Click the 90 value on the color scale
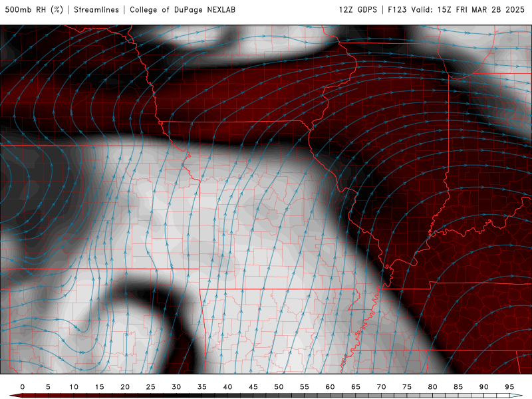Screen dimensions: 532x399 point(483,387)
